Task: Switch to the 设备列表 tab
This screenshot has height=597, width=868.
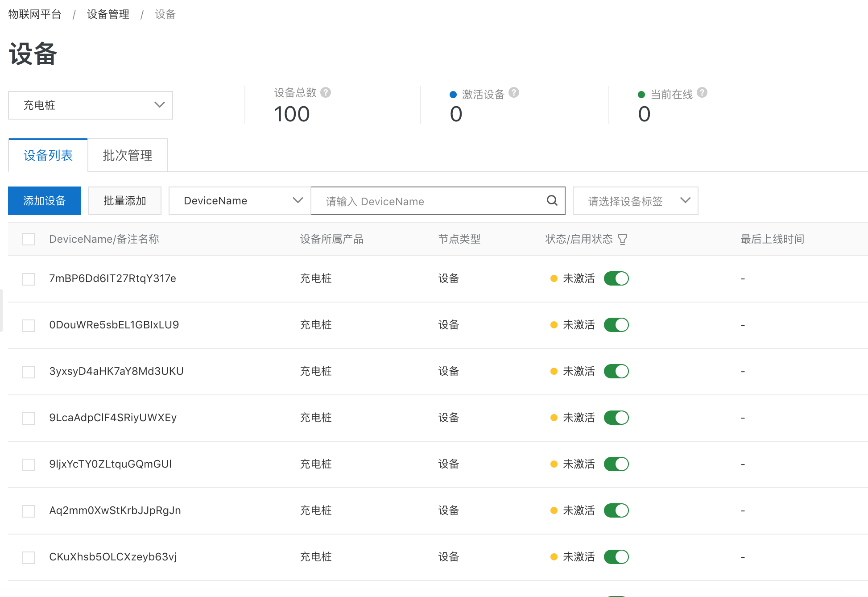Action: point(48,155)
